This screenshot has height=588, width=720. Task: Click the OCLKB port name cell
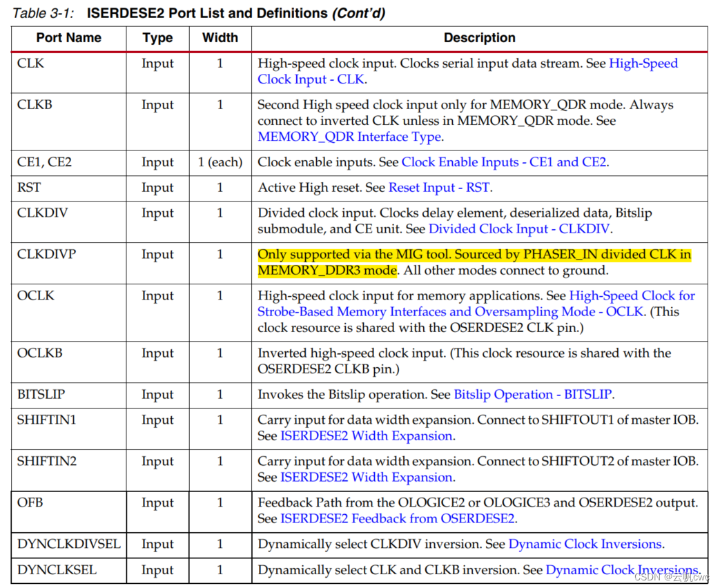click(69, 362)
